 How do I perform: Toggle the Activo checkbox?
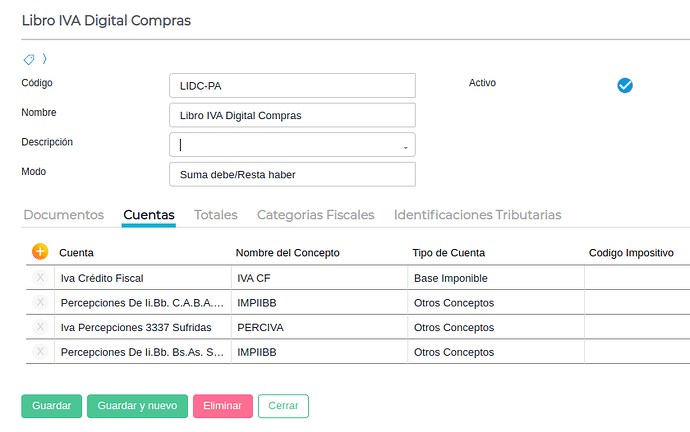coord(625,86)
